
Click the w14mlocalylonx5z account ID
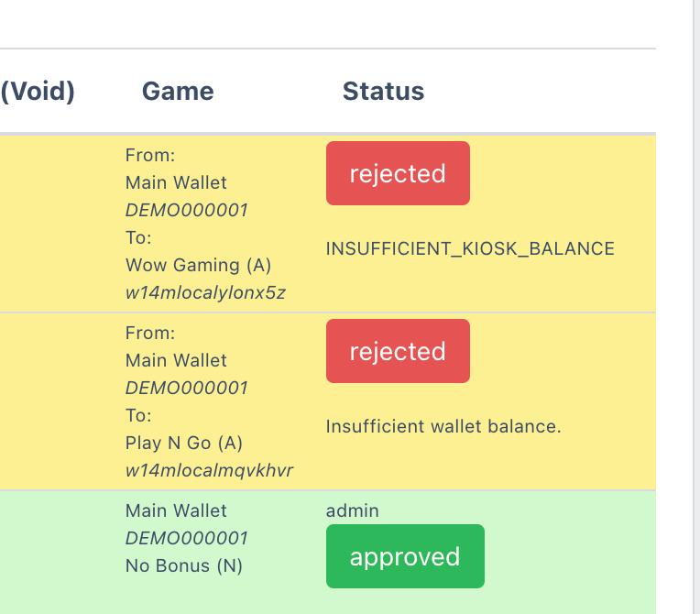[x=205, y=292]
